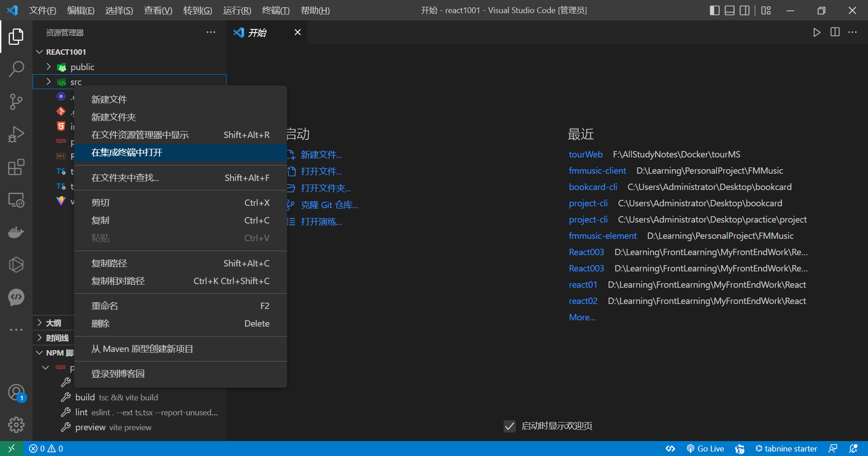This screenshot has height=456, width=868.
Task: Collapse the REACT1001 project root
Action: [39, 52]
